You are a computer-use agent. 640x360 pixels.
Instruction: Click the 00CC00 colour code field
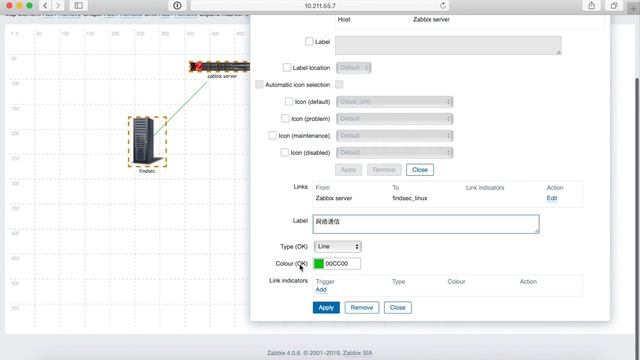[342, 264]
